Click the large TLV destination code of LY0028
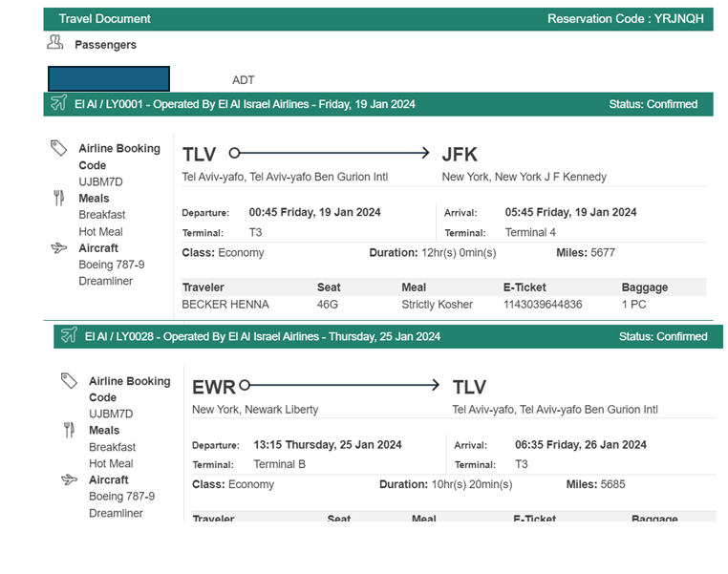Screen dimensions: 728x574 [x=469, y=387]
